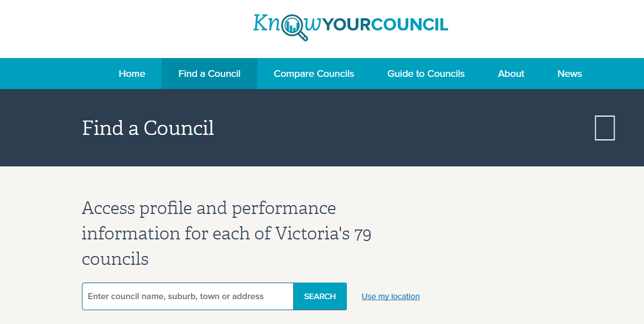Open Guide to Councils in navigation

click(426, 74)
